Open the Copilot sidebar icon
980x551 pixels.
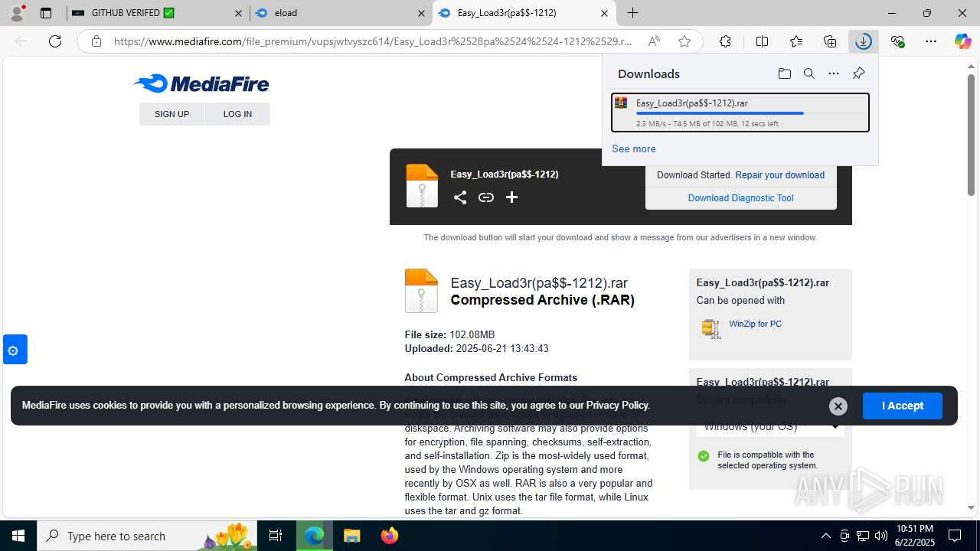(x=962, y=41)
